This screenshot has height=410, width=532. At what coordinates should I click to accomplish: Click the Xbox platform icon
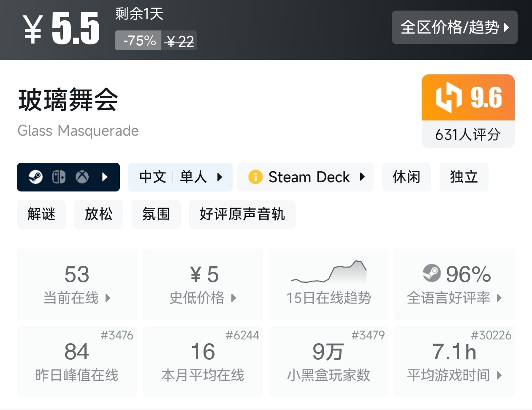click(82, 177)
